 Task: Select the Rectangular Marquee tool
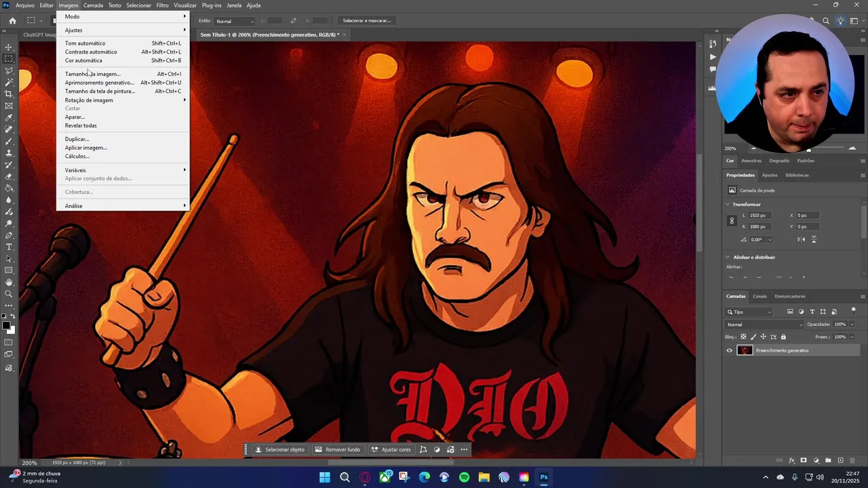(x=9, y=59)
